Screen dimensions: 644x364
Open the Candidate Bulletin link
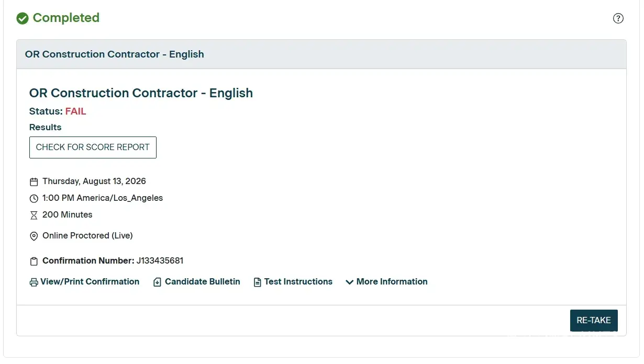click(202, 281)
